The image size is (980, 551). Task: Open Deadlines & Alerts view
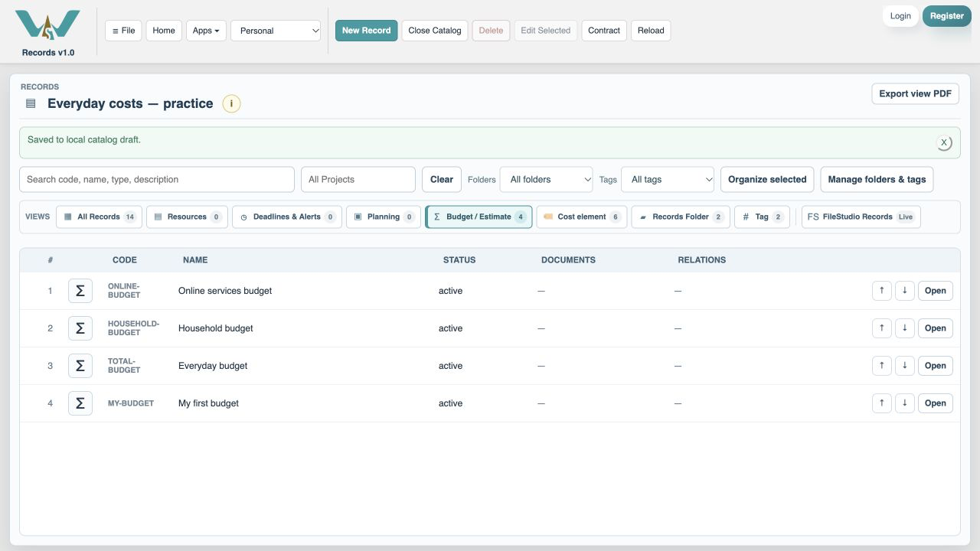coord(287,217)
